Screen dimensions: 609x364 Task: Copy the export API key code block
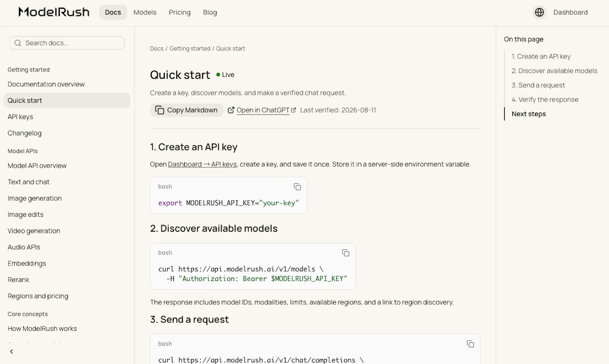(x=297, y=187)
